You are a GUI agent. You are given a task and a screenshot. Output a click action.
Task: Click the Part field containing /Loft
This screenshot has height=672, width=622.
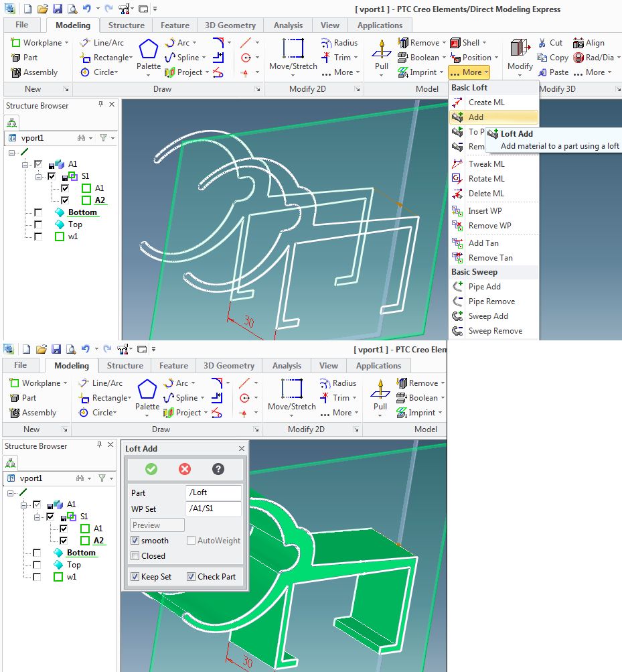click(x=214, y=492)
